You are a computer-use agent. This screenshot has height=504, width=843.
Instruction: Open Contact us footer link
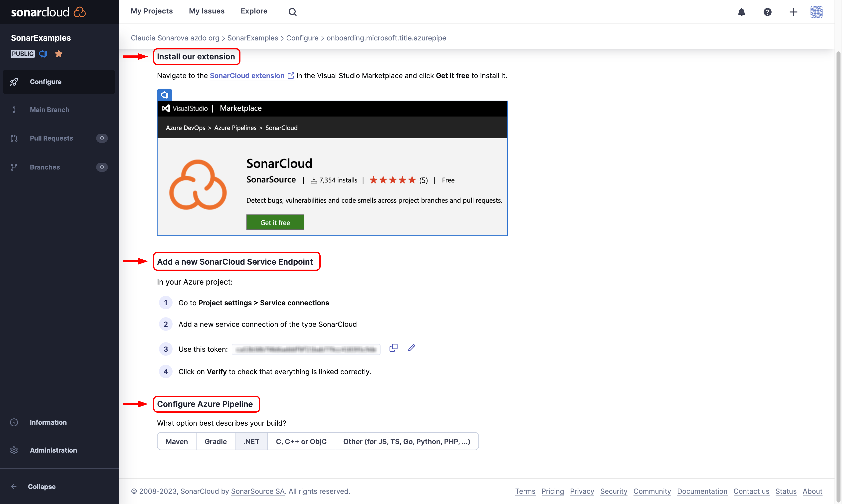click(x=751, y=491)
